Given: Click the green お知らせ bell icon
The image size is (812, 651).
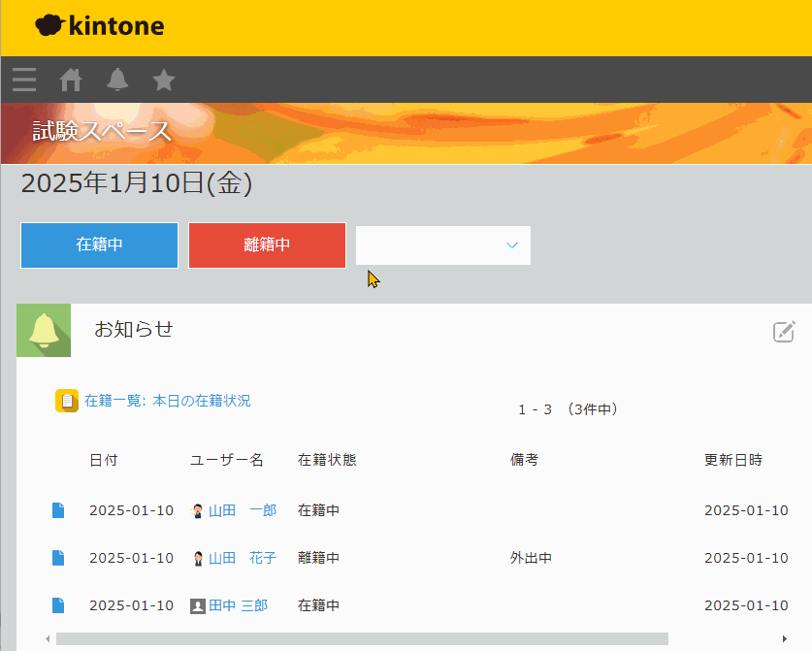Looking at the screenshot, I should coord(44,331).
